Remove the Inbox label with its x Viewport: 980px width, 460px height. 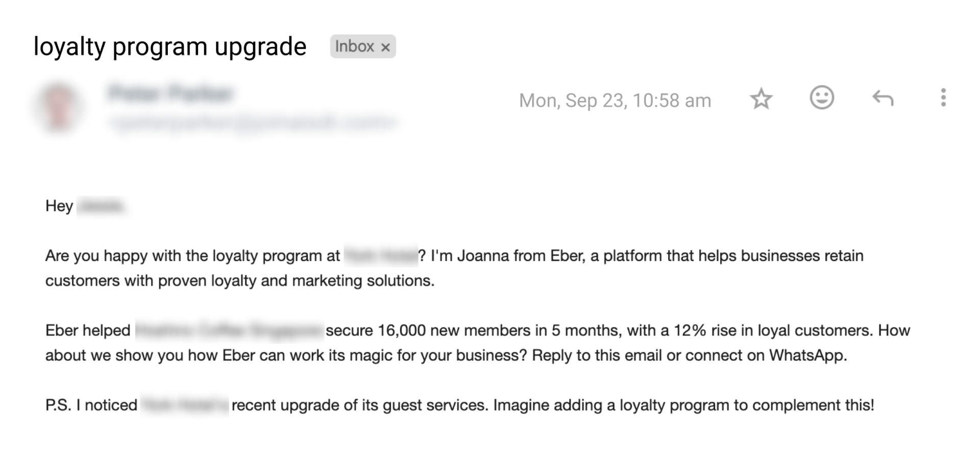point(386,47)
